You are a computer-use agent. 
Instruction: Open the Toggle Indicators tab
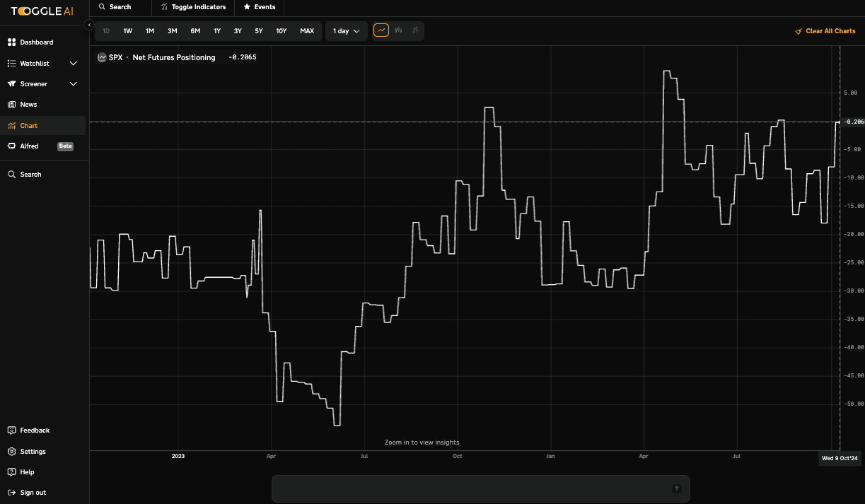click(x=193, y=7)
